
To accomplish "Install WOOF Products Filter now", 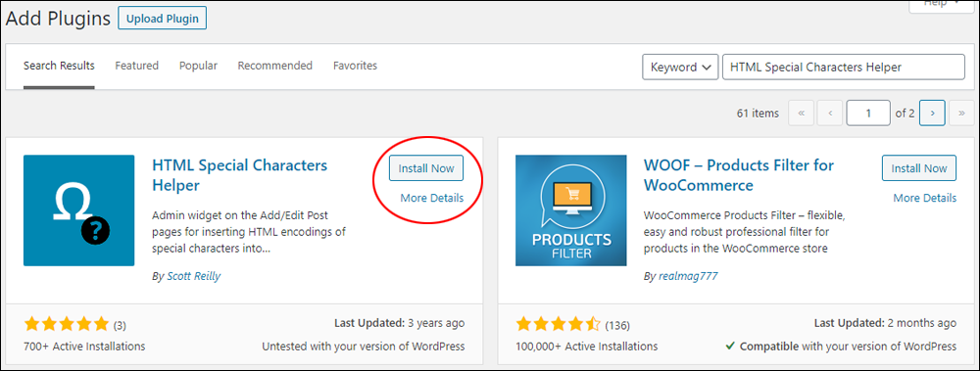I will click(919, 168).
